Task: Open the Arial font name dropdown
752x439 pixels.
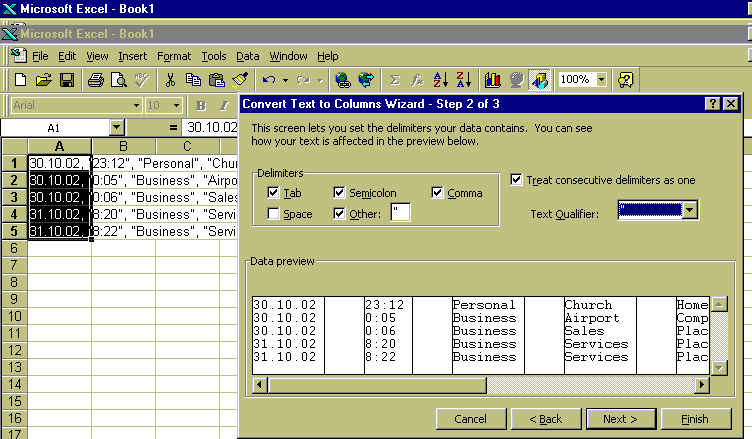Action: pyautogui.click(x=136, y=105)
